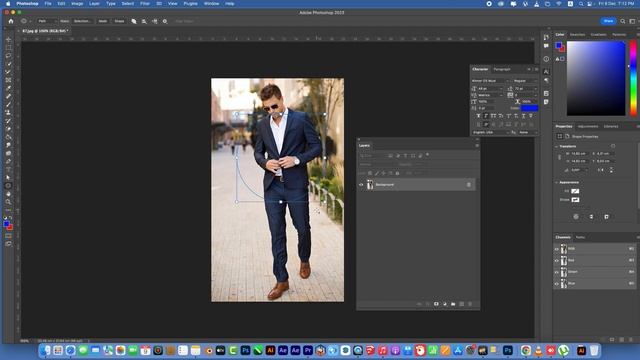Switch to the Paths tab

(x=580, y=238)
